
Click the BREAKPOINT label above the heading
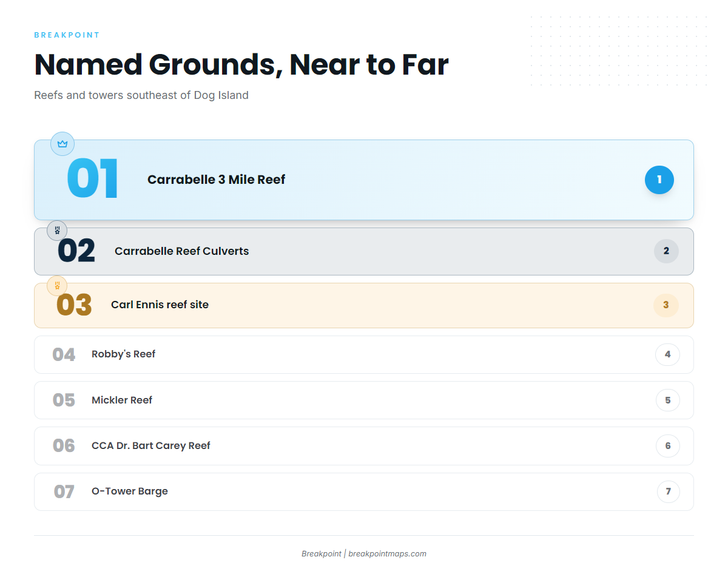click(x=67, y=35)
